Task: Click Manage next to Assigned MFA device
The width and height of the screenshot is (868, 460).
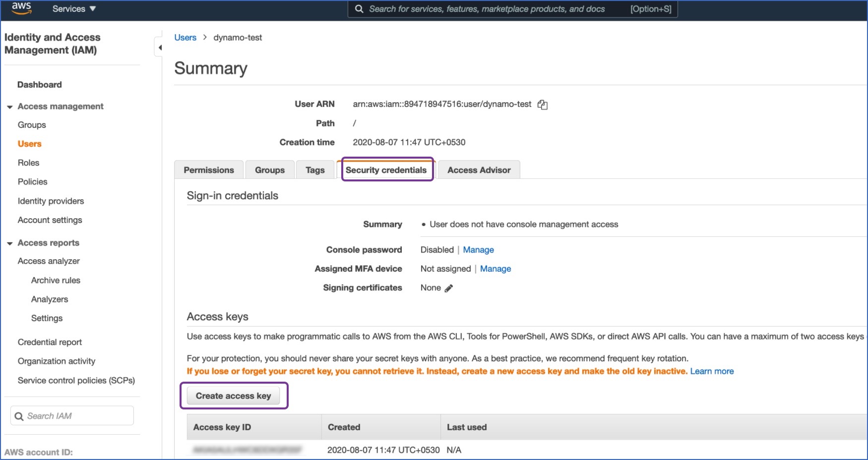Action: point(496,269)
